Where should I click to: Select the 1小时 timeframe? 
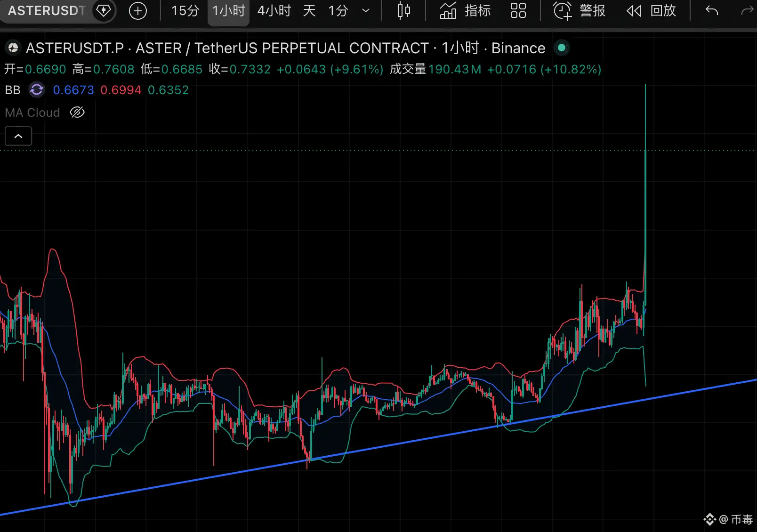(229, 10)
